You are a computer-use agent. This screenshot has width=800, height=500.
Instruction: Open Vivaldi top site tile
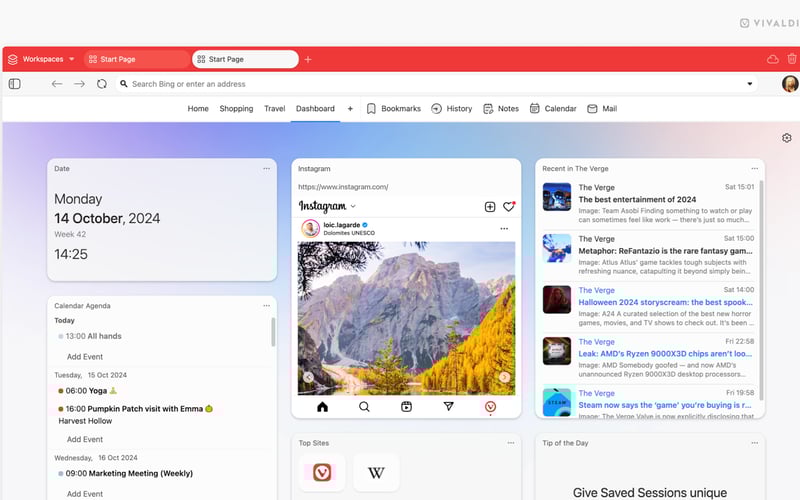click(322, 472)
